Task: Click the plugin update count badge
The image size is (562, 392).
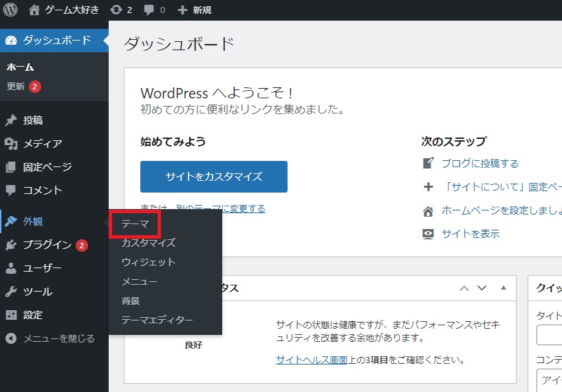Action: [82, 246]
